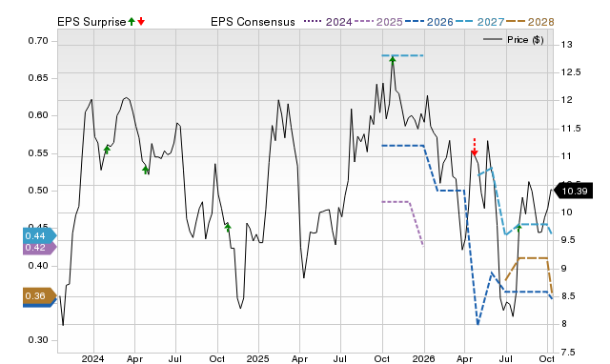Screen dimensions: 610x364
Task: Toggle the 2028 EPS consensus series in the legend
Action: coord(530,22)
